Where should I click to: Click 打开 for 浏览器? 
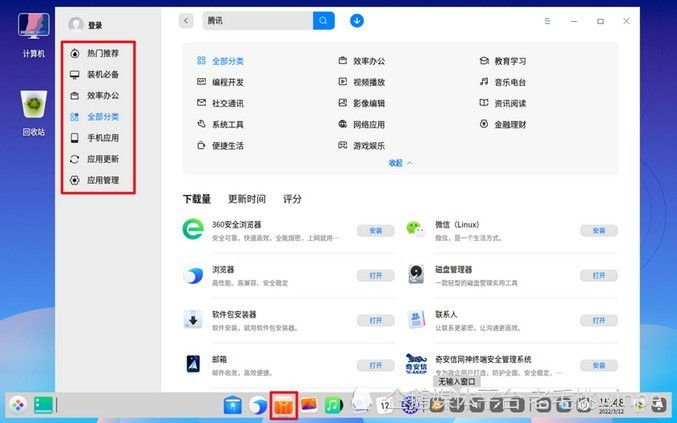(376, 276)
